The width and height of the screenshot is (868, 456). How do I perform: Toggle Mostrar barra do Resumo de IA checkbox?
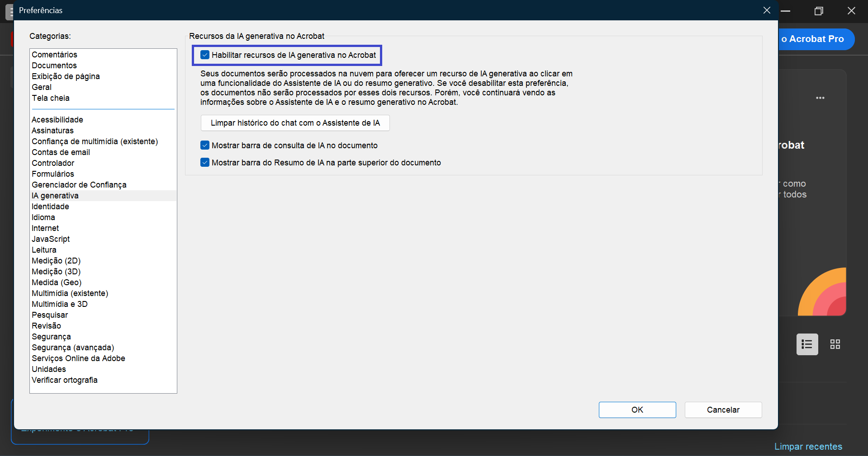(205, 163)
